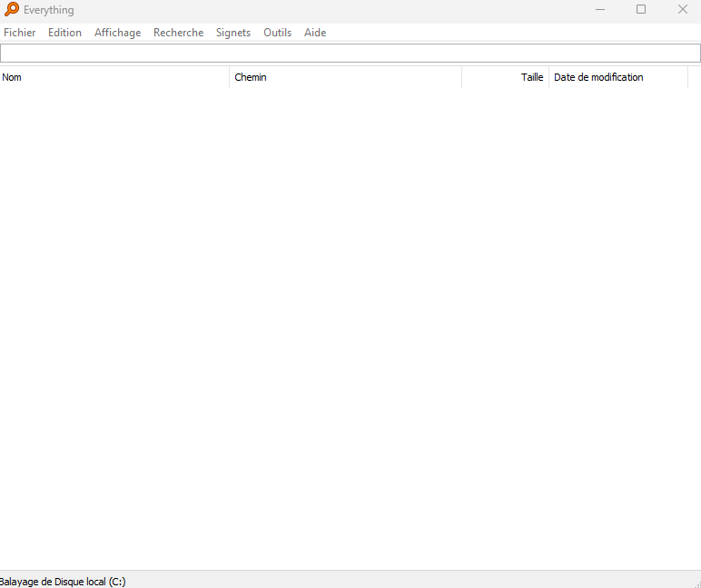Sort results by the Taille column
Viewport: 701px width, 588px height.
click(506, 77)
